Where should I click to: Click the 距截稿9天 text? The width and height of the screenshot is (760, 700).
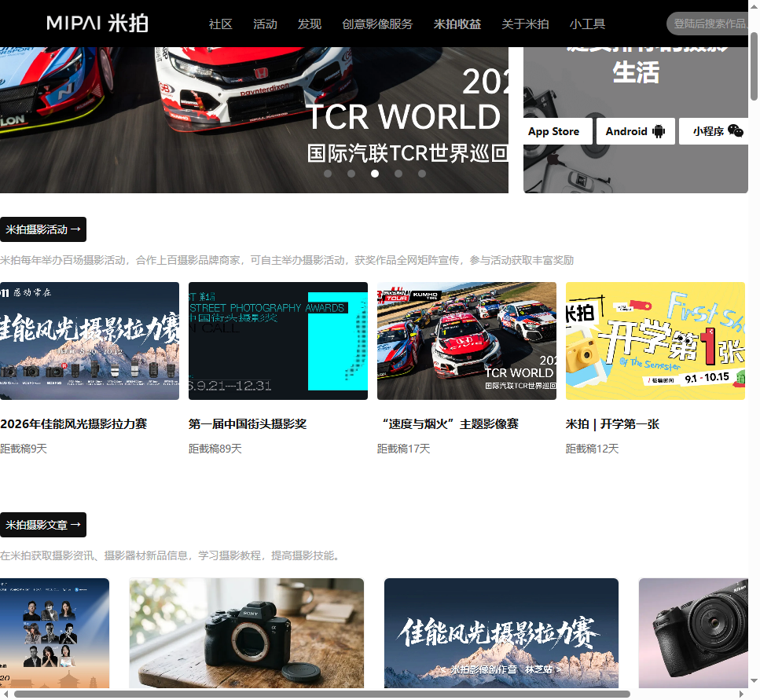[24, 449]
